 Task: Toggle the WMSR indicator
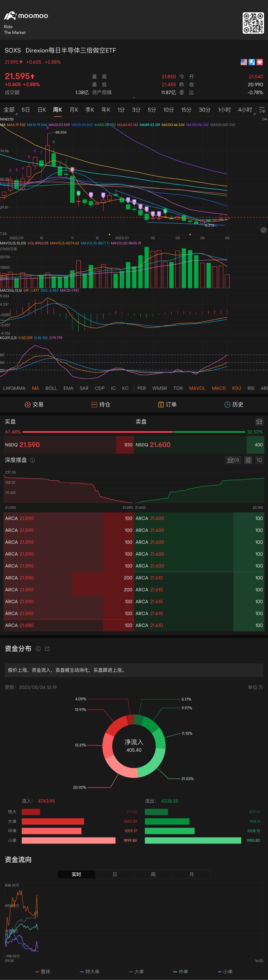159,388
